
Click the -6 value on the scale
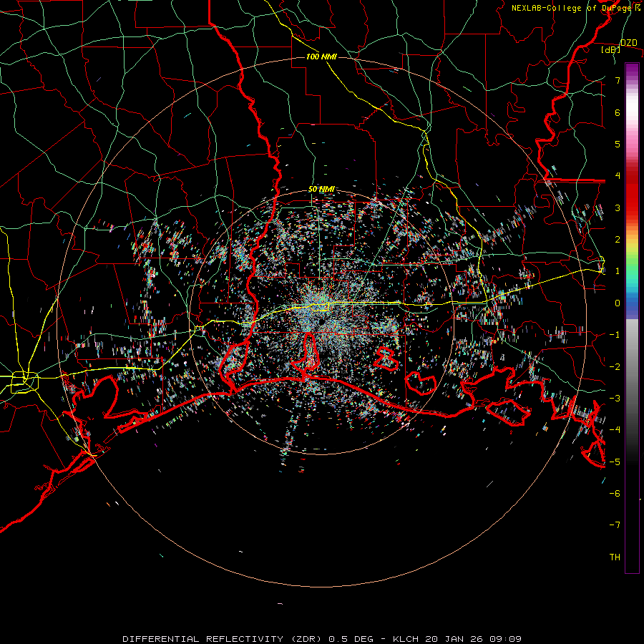pyautogui.click(x=615, y=494)
